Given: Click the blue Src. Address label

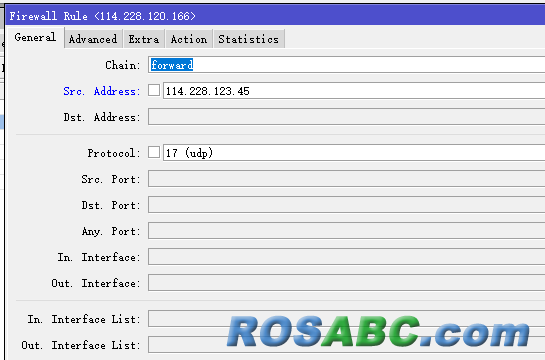Looking at the screenshot, I should point(102,91).
